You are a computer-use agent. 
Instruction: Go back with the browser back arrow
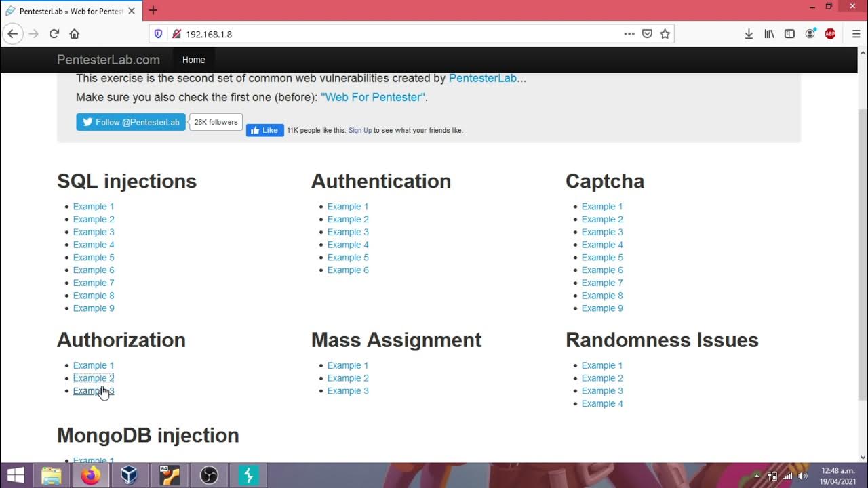coord(13,34)
